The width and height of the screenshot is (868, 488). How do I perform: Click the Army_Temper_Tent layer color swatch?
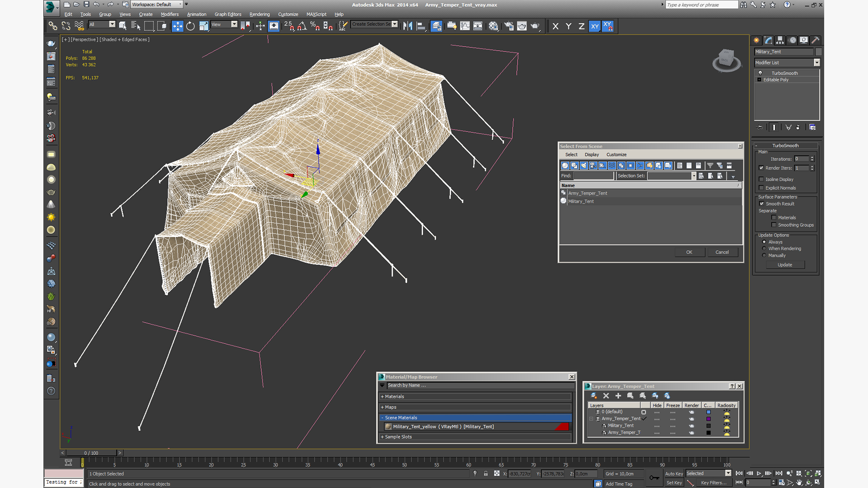(708, 419)
